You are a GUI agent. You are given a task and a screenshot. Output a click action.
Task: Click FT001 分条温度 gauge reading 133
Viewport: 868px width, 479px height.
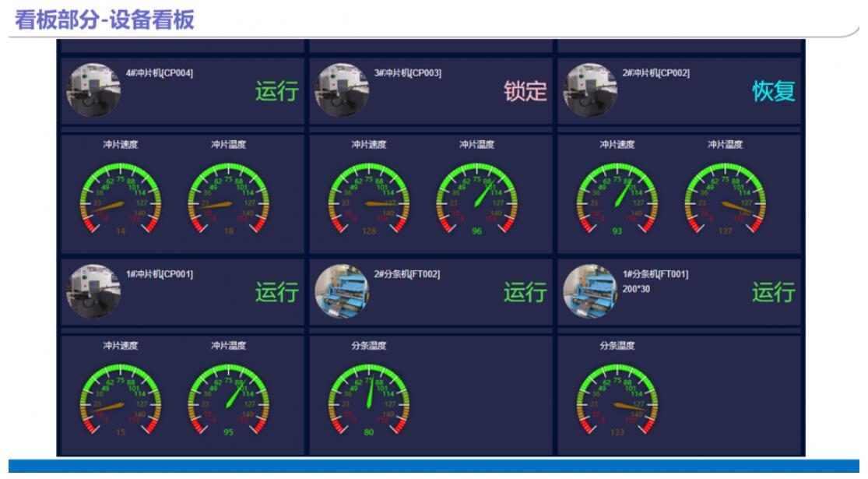point(617,400)
